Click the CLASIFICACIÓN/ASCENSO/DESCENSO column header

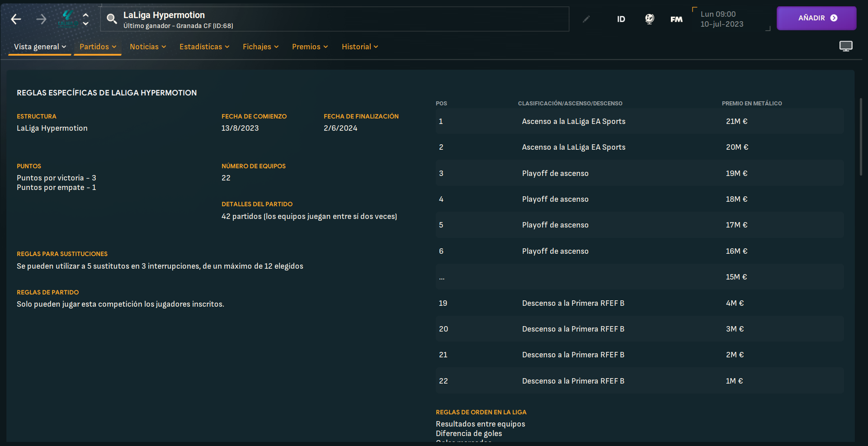(570, 104)
